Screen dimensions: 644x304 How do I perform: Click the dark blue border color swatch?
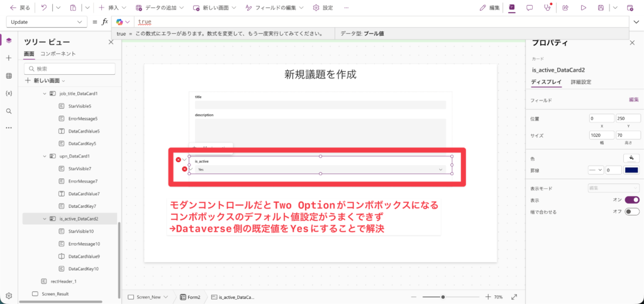(631, 170)
